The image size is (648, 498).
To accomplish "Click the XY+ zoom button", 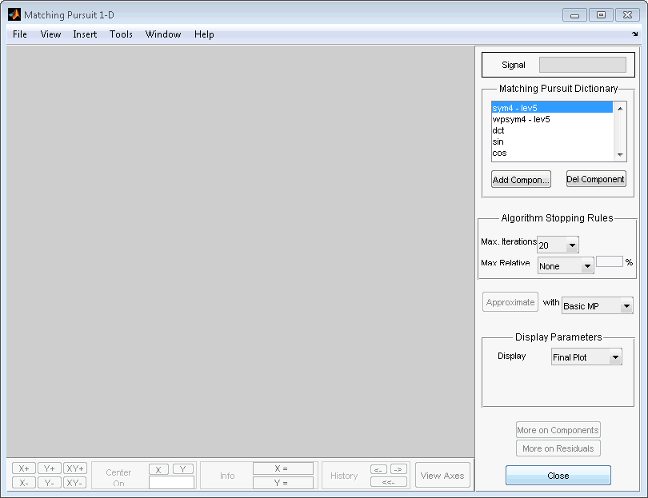I will 75,468.
